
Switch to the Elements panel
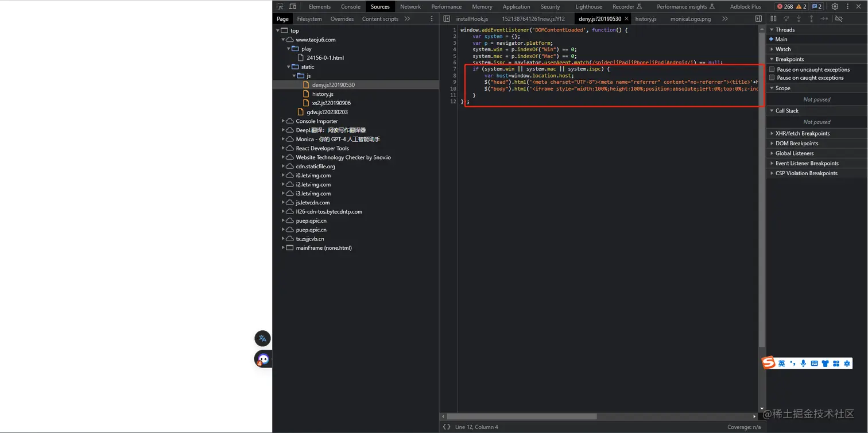point(320,6)
